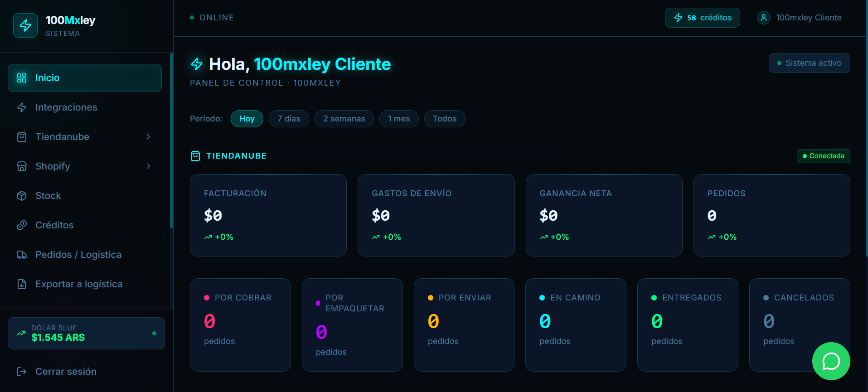The width and height of the screenshot is (868, 392).
Task: Click the 58 créditos button
Action: click(x=703, y=18)
